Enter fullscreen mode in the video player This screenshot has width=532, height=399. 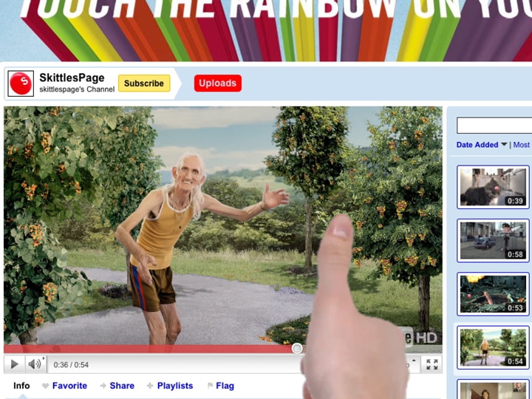432,364
